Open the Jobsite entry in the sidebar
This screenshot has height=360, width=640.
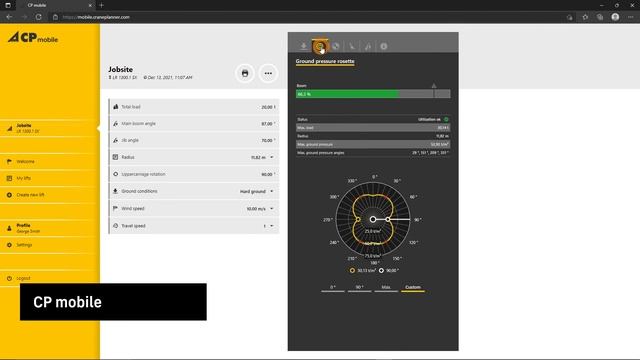pos(49,128)
